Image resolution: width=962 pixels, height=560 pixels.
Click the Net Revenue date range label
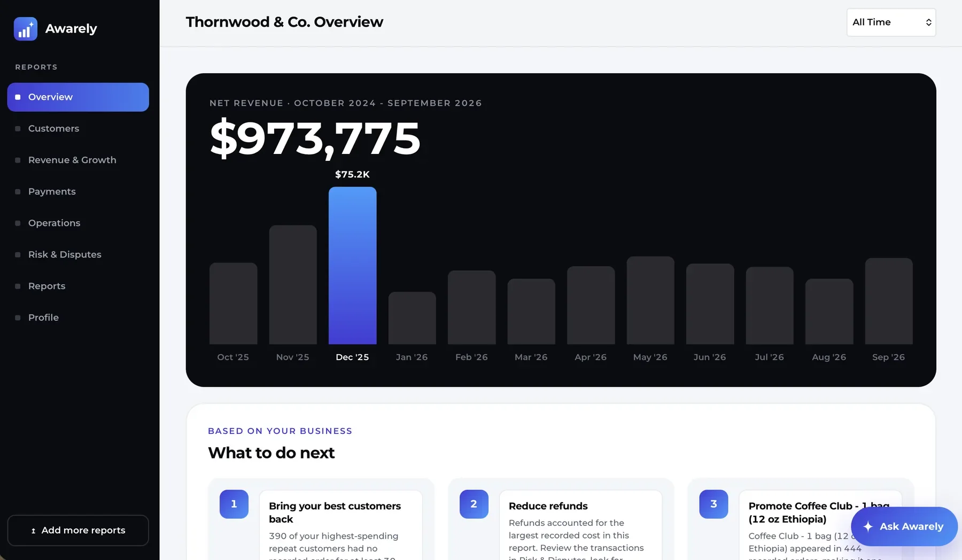pyautogui.click(x=346, y=103)
